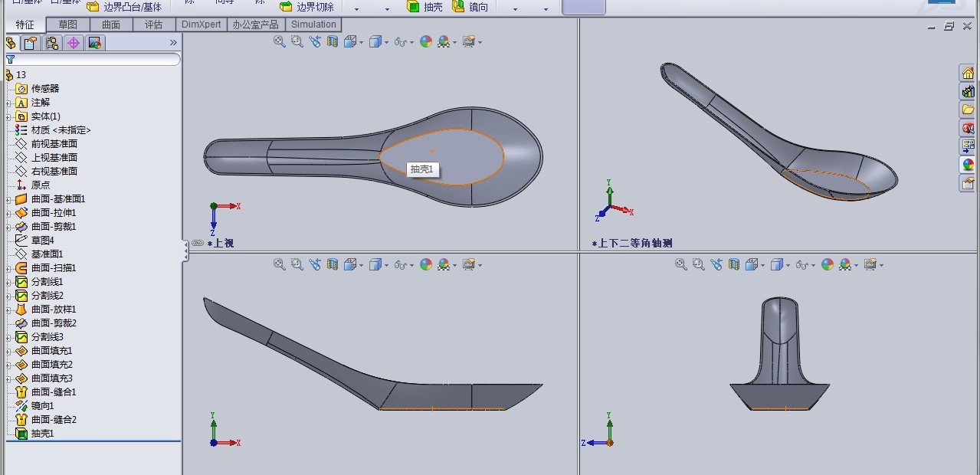The width and height of the screenshot is (980, 475).
Task: Open the File Explorer folder task pane icon
Action: click(968, 110)
